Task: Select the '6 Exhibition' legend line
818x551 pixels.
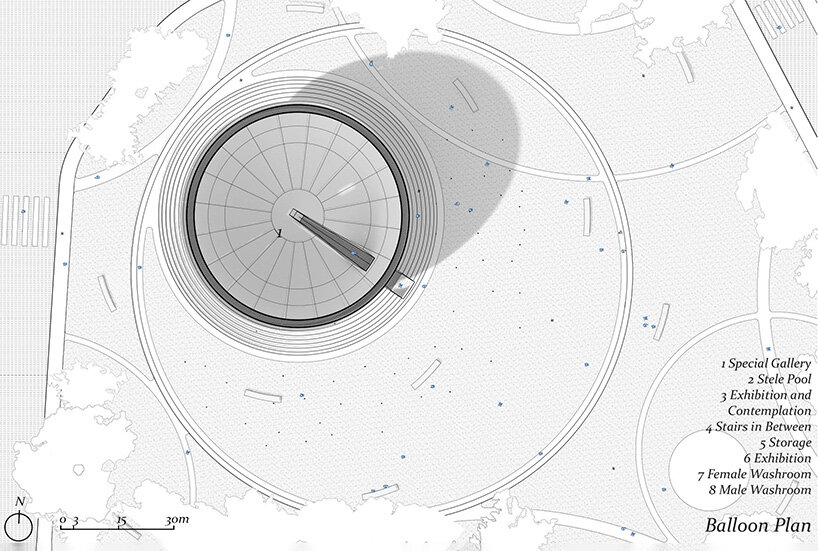Action: click(x=776, y=458)
